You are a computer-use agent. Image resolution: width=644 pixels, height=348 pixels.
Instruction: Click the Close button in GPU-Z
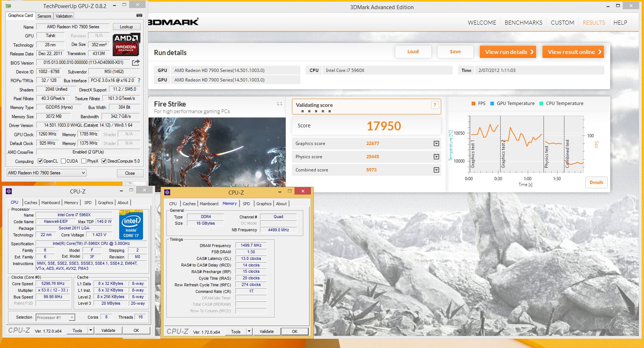click(x=130, y=173)
